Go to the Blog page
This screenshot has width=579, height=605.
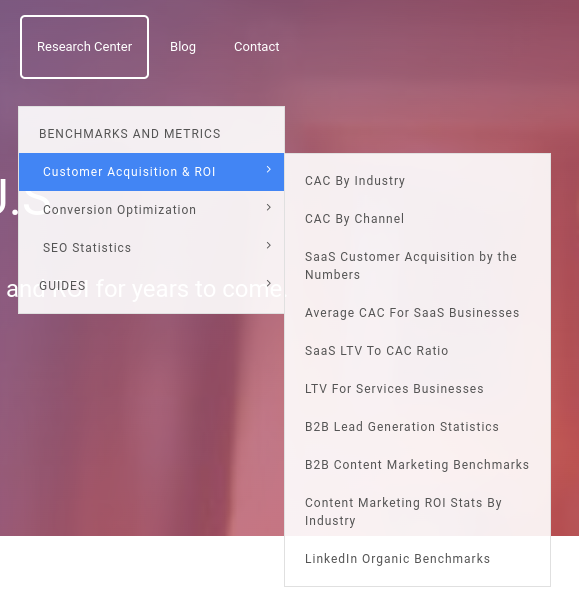pos(183,47)
